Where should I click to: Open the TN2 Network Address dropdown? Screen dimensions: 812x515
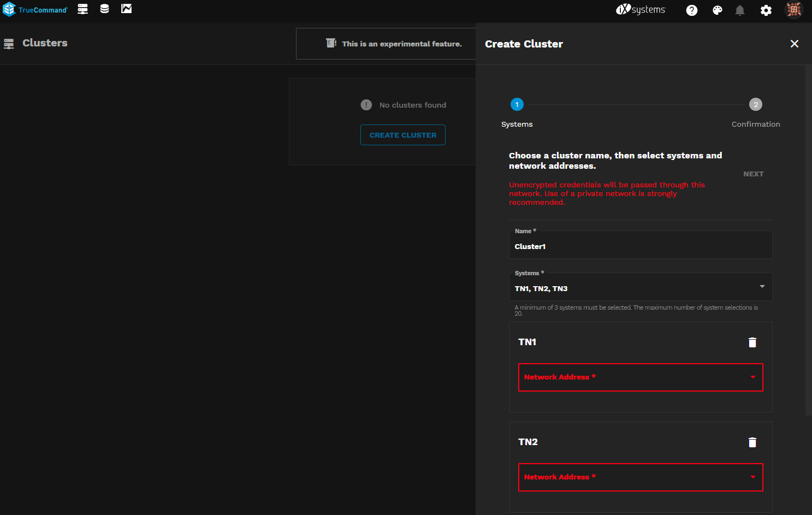tap(640, 477)
